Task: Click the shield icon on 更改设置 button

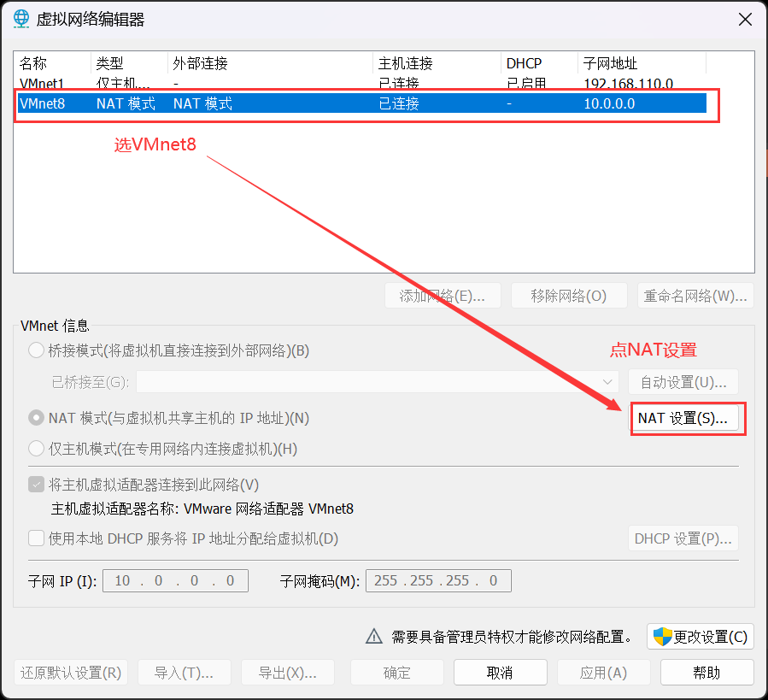Action: tap(662, 636)
